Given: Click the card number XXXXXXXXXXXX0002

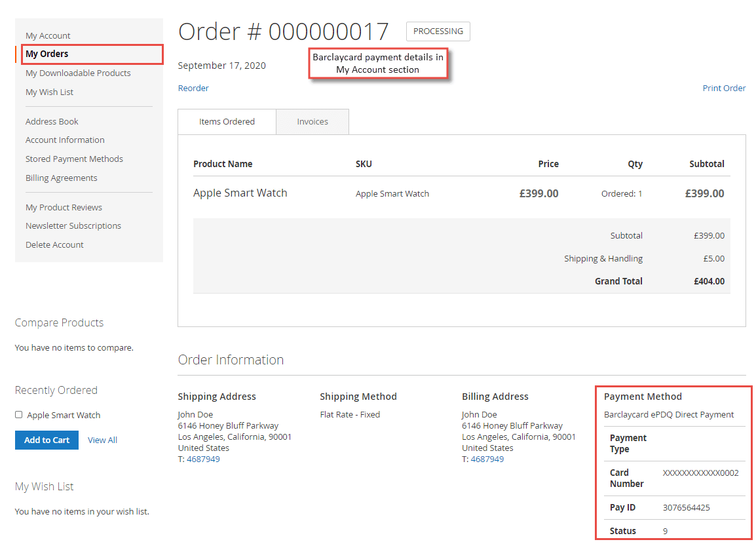Looking at the screenshot, I should [x=700, y=473].
